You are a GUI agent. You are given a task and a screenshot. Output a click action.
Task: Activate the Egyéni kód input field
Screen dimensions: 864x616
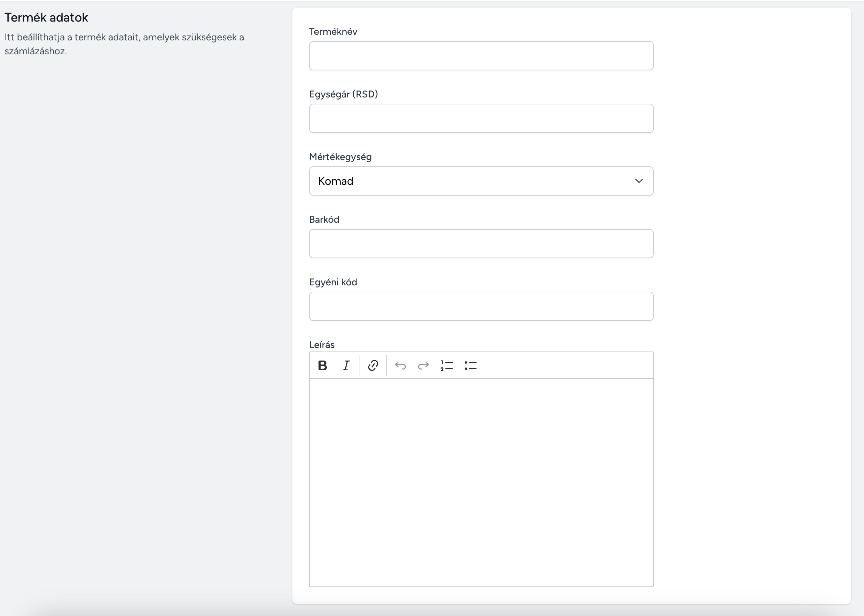(481, 306)
